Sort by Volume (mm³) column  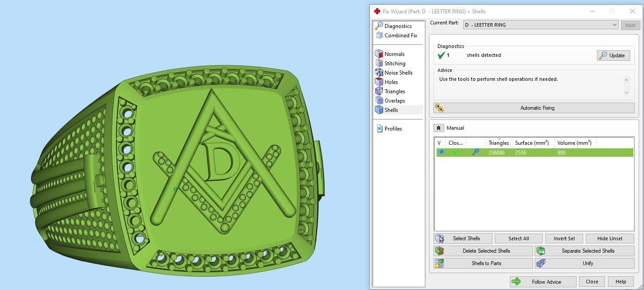[x=576, y=143]
